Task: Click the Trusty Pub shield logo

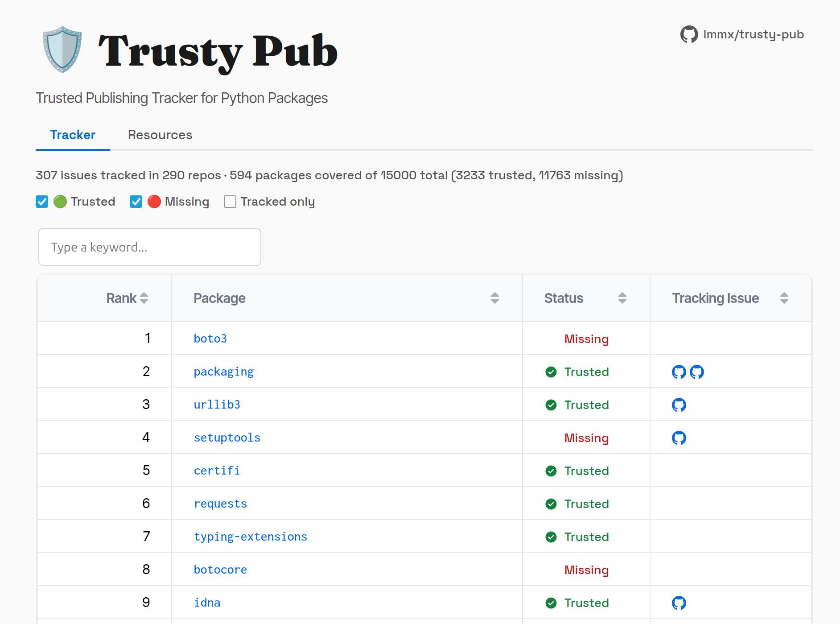Action: coord(62,50)
